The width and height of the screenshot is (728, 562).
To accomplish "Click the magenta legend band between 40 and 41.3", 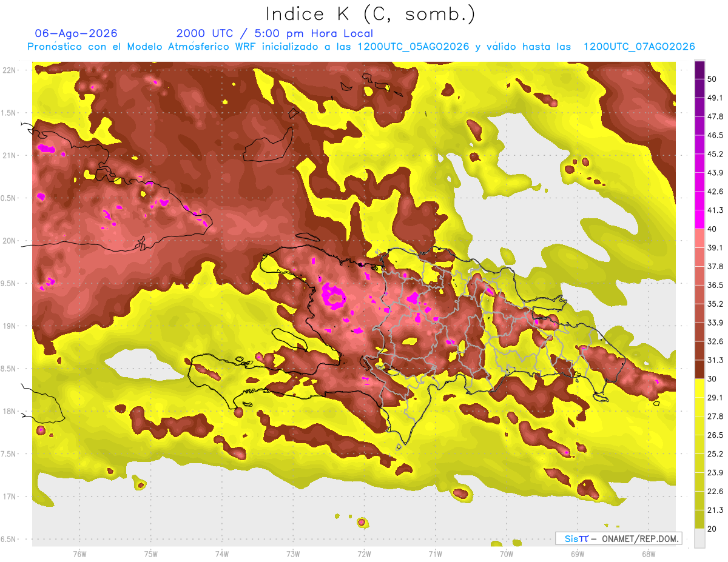I will 699,219.
